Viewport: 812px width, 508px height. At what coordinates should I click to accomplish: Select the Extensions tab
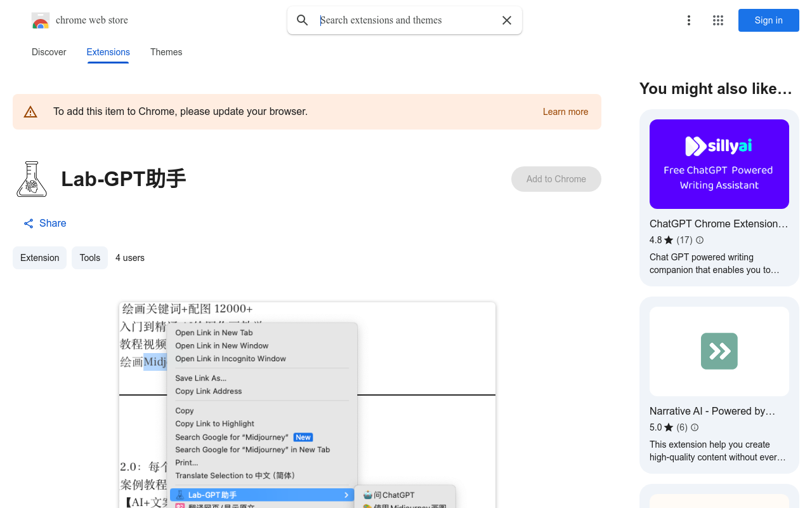pyautogui.click(x=108, y=52)
